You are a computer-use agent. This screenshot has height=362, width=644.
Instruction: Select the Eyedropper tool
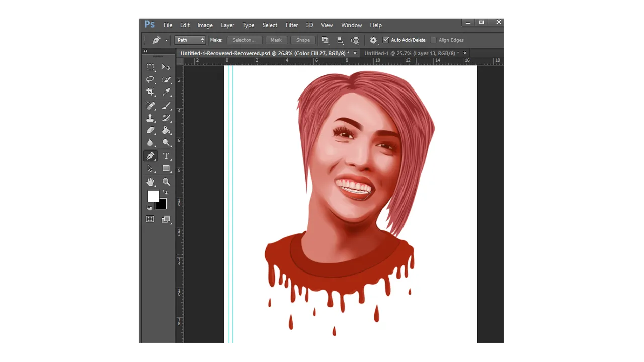[166, 92]
